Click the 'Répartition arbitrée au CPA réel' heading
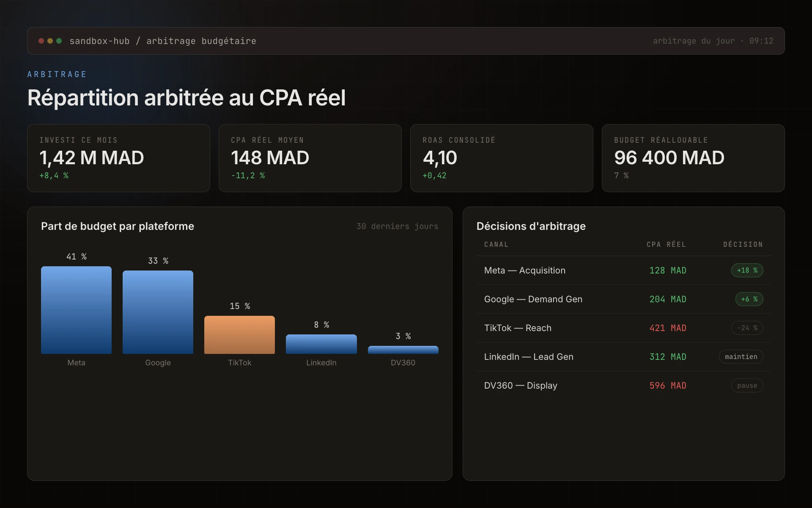 point(187,98)
